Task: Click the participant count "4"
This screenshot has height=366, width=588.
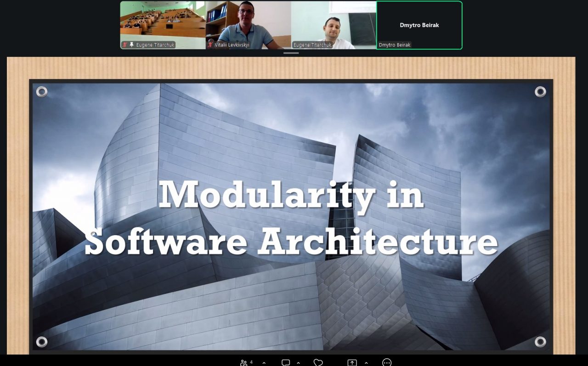Action: click(251, 362)
